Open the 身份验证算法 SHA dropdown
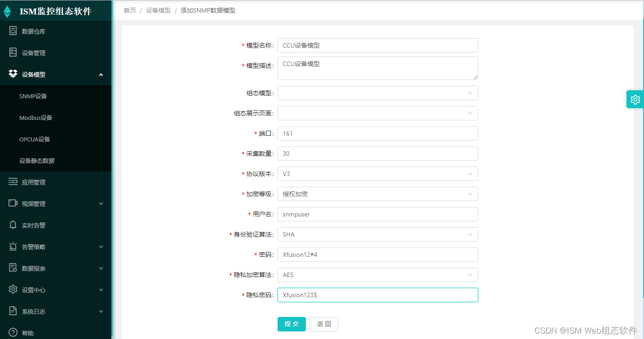The width and height of the screenshot is (644, 339). click(378, 234)
